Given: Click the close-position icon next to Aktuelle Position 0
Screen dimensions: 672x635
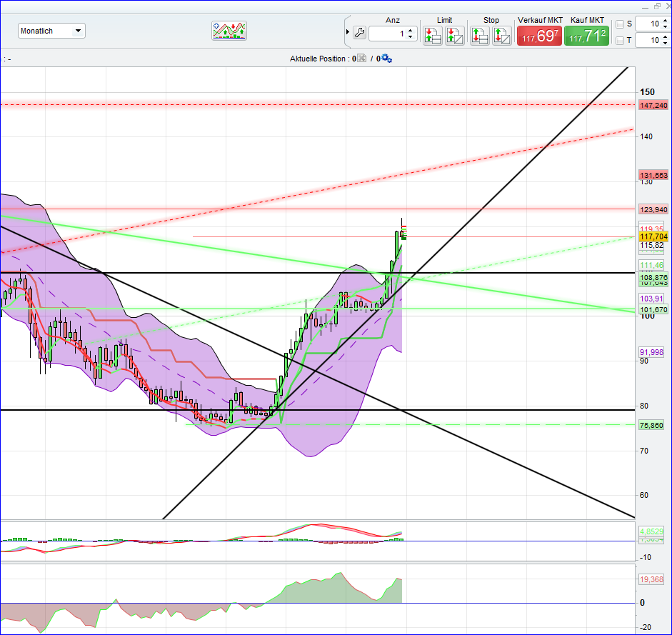Looking at the screenshot, I should click(361, 59).
